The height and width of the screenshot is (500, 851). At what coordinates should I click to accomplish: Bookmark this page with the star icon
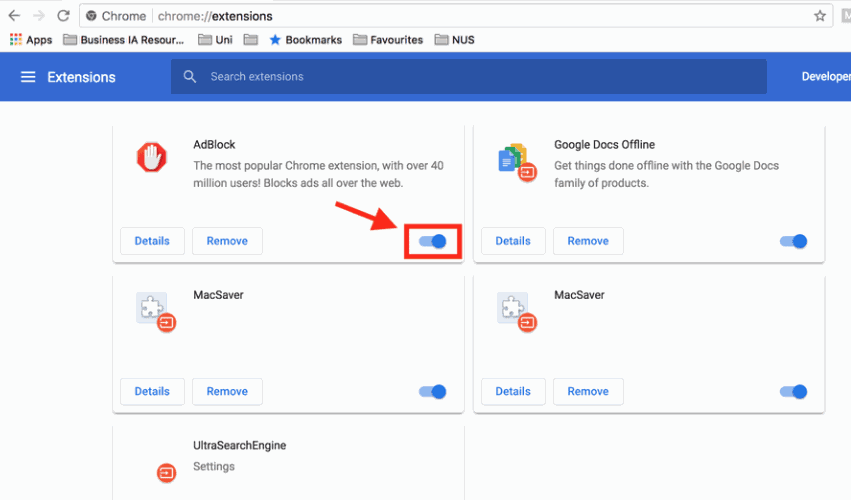click(820, 16)
